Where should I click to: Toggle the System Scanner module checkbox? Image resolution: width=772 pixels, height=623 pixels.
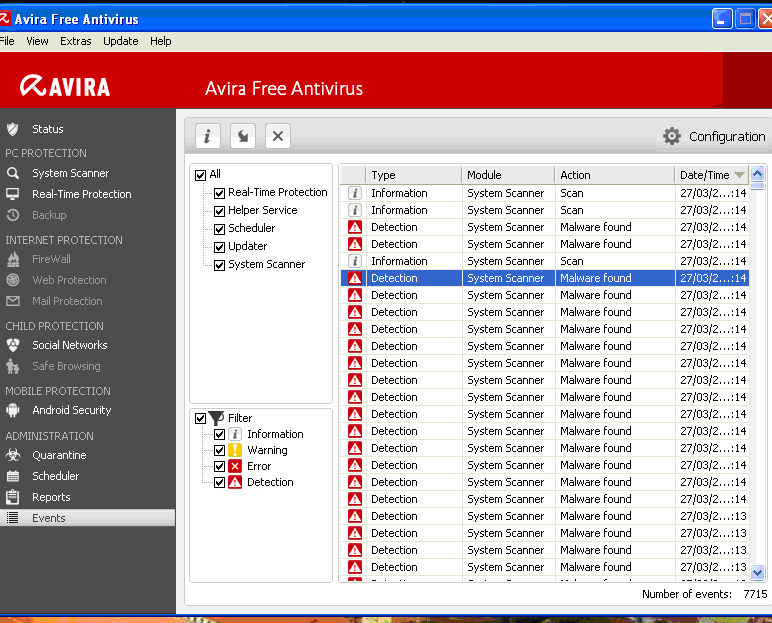tap(220, 265)
